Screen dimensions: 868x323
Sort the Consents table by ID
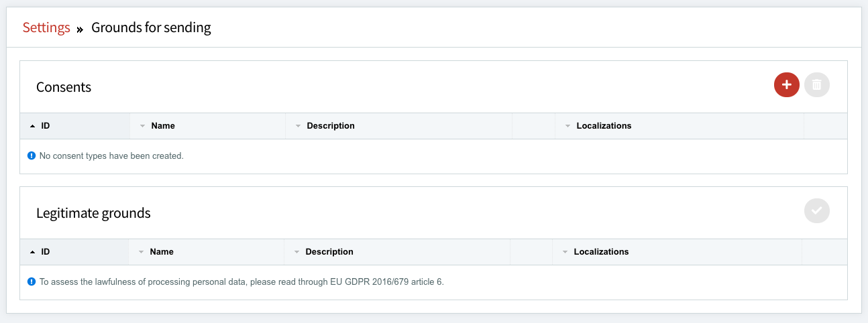(45, 126)
